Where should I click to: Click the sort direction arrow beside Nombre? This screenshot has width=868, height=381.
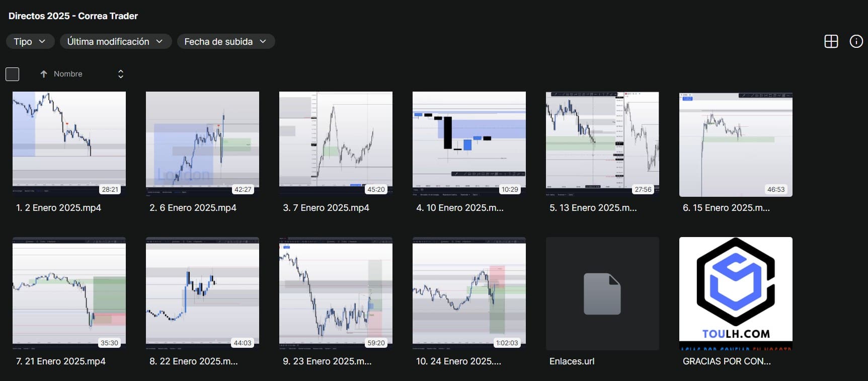(44, 74)
